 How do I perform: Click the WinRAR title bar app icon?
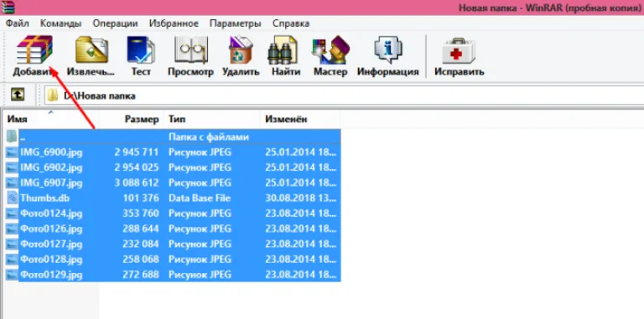[8, 8]
